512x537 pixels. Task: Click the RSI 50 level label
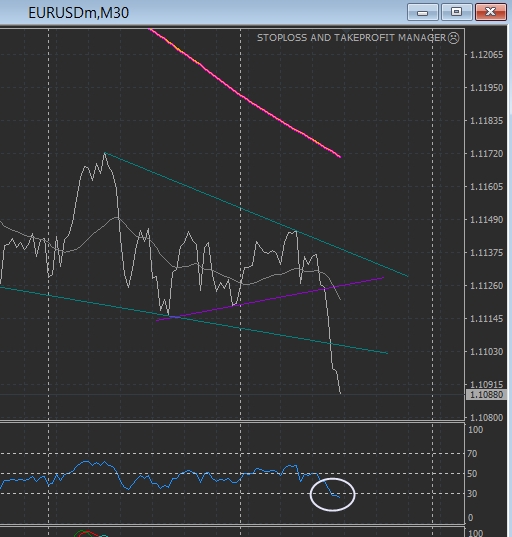[x=472, y=474]
